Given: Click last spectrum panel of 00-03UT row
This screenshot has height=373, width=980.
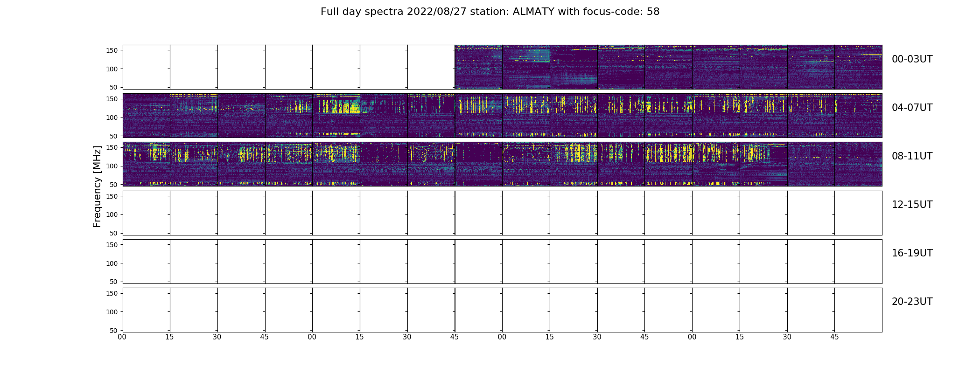Looking at the screenshot, I should (x=858, y=67).
